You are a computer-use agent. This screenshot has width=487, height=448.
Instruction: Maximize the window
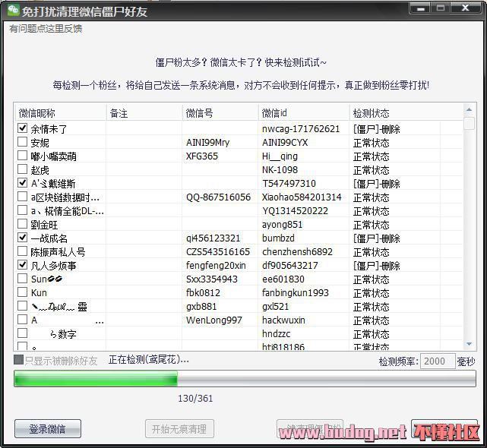point(441,8)
